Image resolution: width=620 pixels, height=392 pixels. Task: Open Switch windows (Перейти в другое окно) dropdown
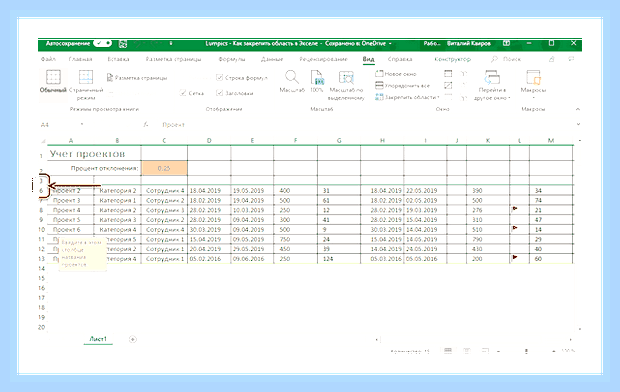click(492, 85)
